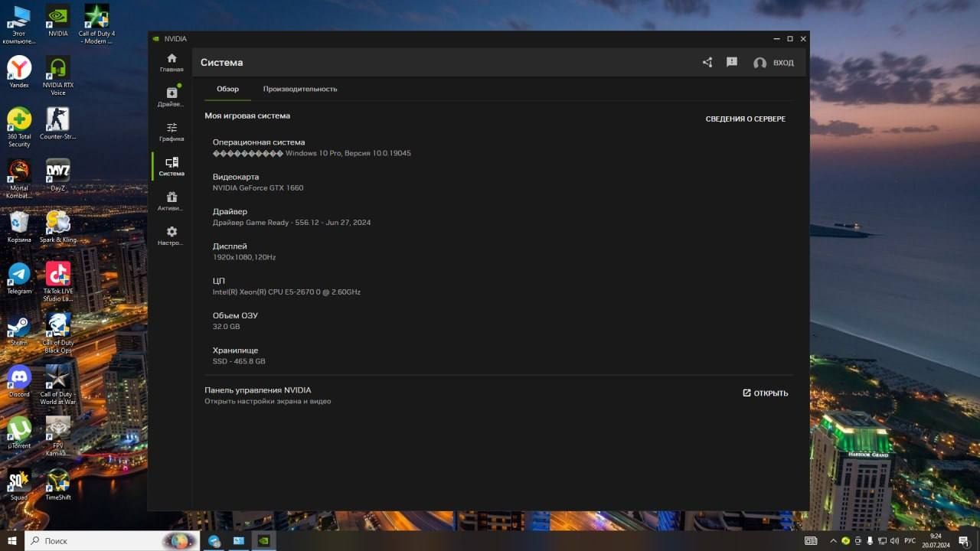Select the Этот компьютер desktop icon
The image size is (980, 551).
19,24
